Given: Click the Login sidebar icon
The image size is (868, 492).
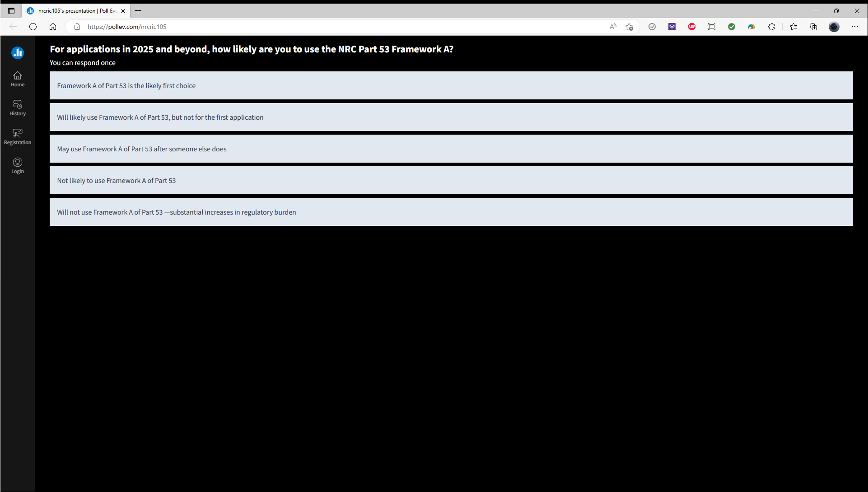Looking at the screenshot, I should (18, 166).
